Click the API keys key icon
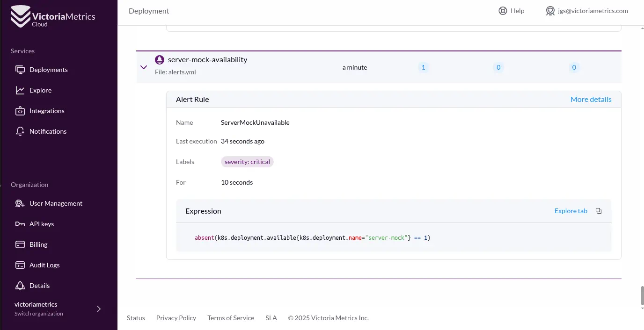The width and height of the screenshot is (644, 330). click(x=20, y=224)
